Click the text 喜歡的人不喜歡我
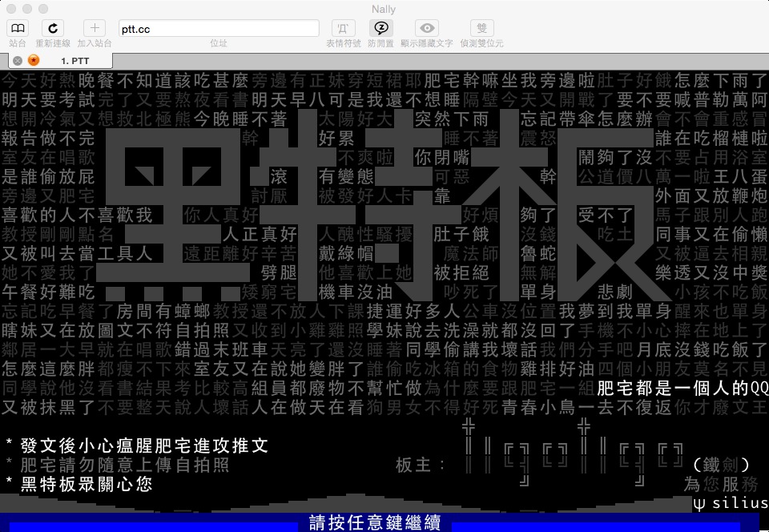This screenshot has height=532, width=769. pyautogui.click(x=77, y=216)
